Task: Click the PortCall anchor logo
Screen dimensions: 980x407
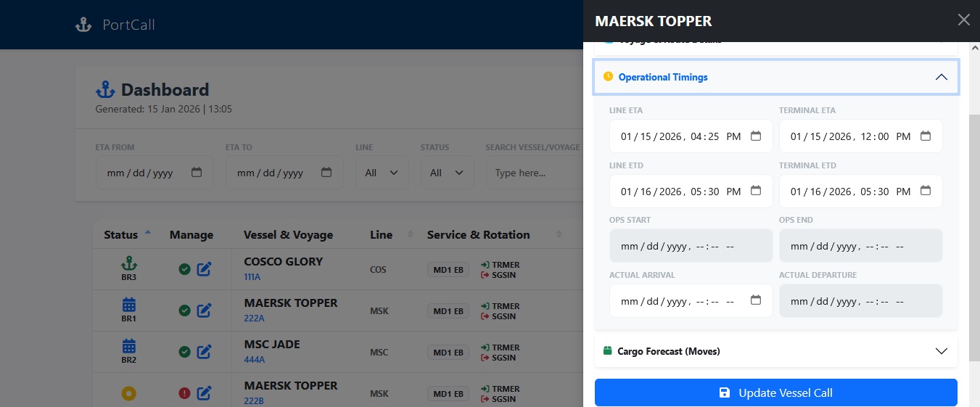Action: coord(84,25)
